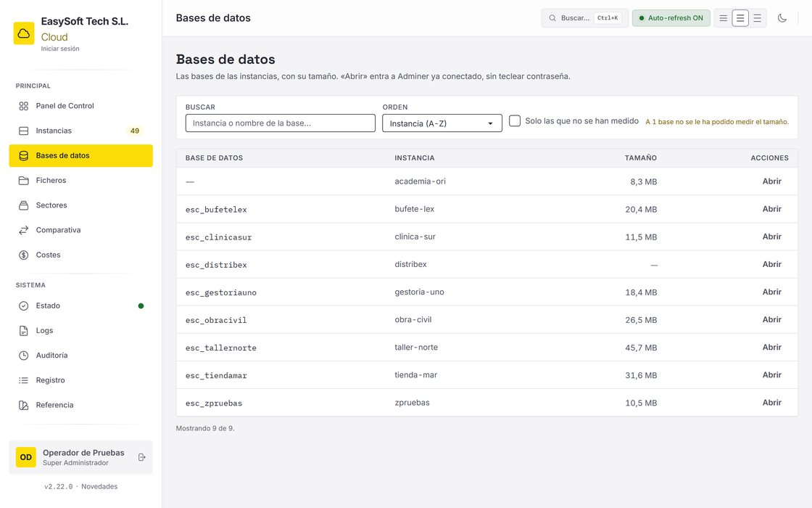Viewport: 812px width, 508px height.
Task: Open the Comparativa section
Action: point(80,230)
